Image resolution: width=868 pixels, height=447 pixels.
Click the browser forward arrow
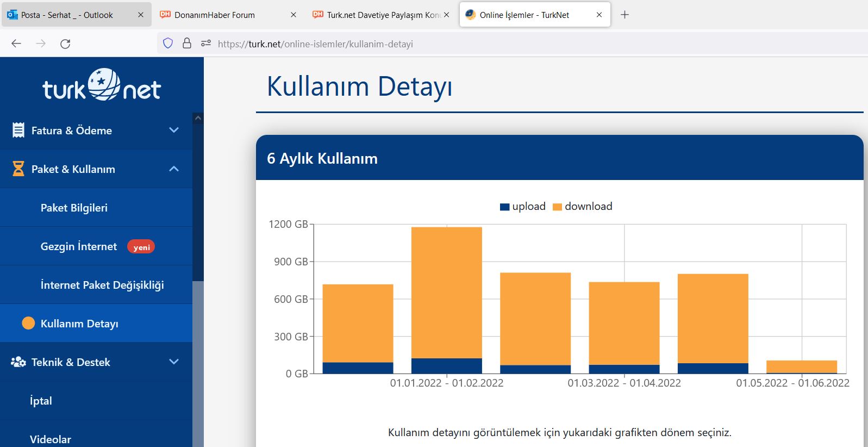pyautogui.click(x=41, y=44)
